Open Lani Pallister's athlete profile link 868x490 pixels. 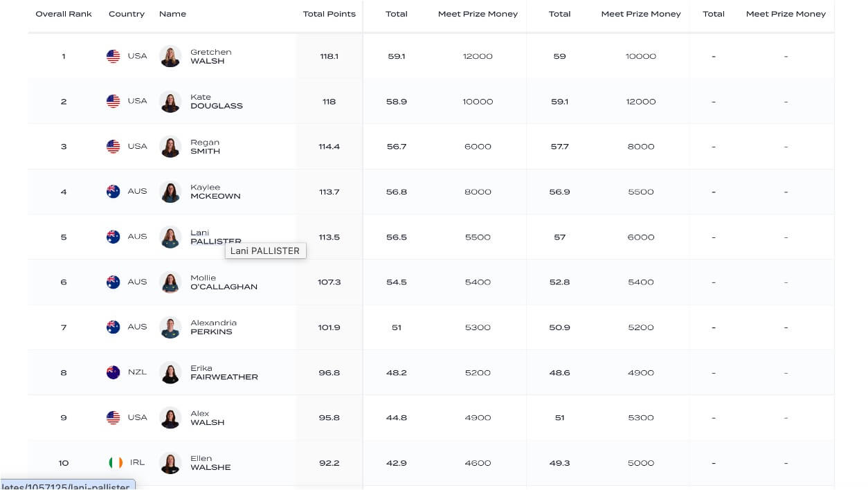coord(215,237)
